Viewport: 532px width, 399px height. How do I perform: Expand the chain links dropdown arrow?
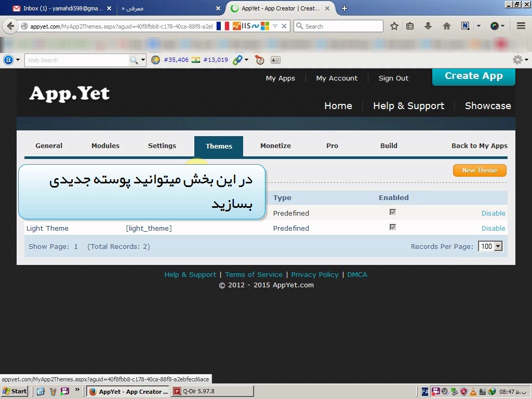click(x=246, y=60)
